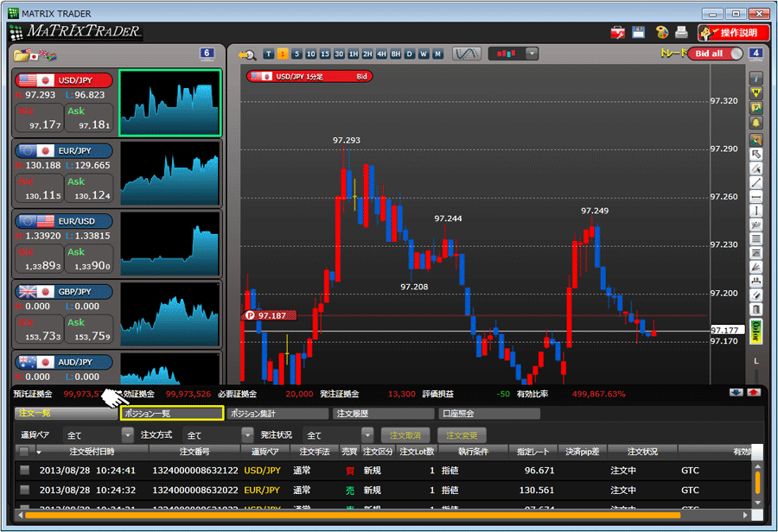
Task: Open the 操作説明 help button
Action: (733, 33)
